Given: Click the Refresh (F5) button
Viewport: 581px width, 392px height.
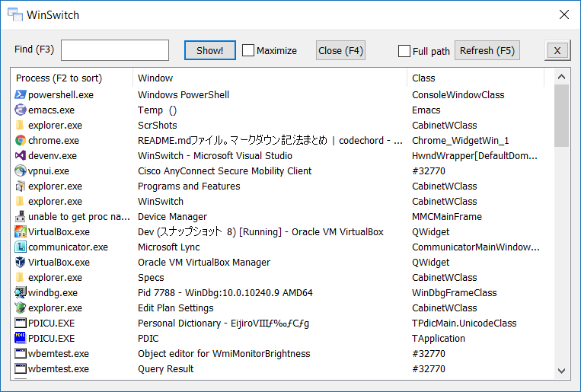Looking at the screenshot, I should point(487,50).
